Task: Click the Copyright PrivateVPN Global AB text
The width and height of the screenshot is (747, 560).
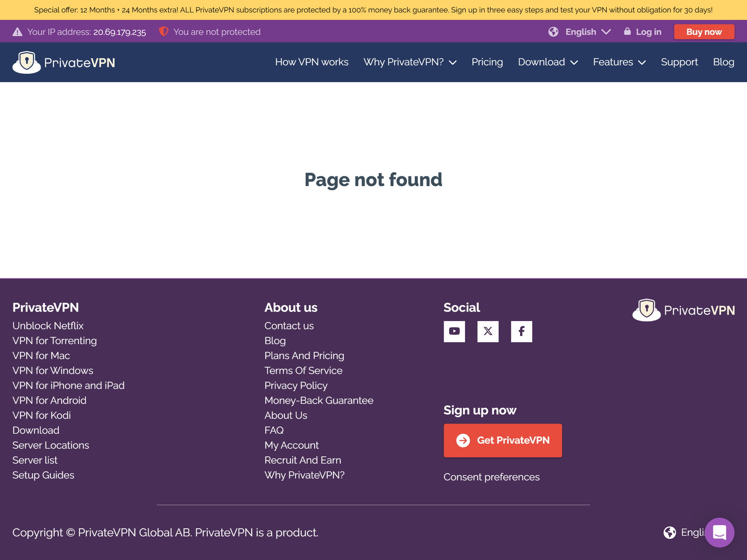Action: pos(165,532)
